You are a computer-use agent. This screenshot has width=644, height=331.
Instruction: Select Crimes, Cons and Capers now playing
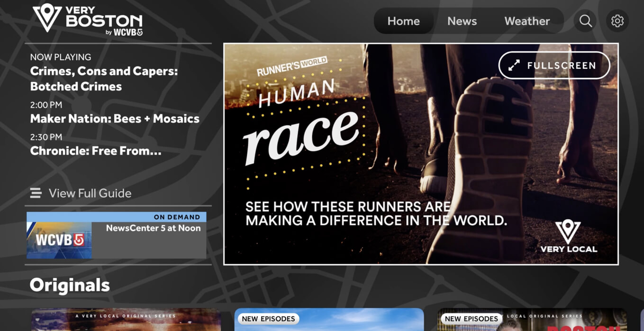(104, 79)
